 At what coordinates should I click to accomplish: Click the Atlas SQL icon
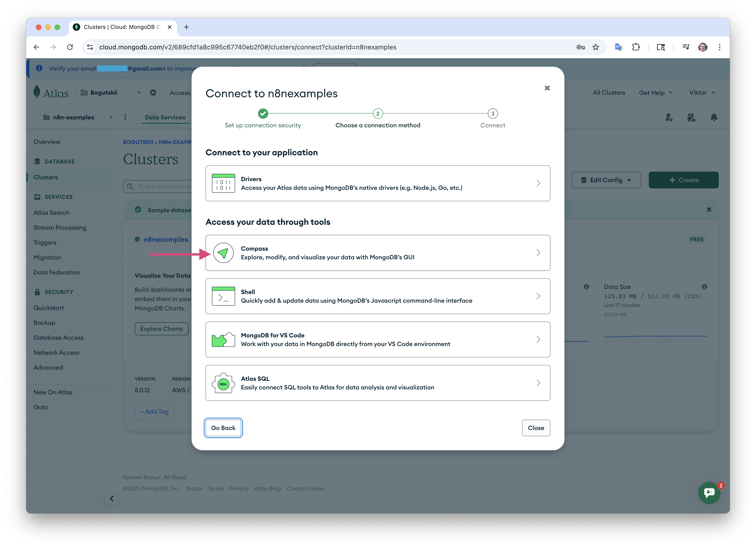223,383
